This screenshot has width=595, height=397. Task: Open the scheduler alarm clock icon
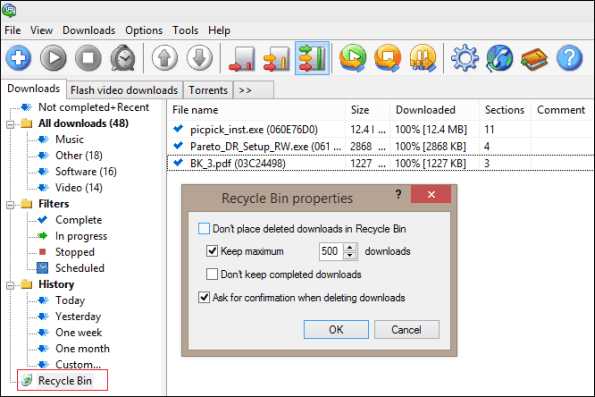click(x=123, y=58)
